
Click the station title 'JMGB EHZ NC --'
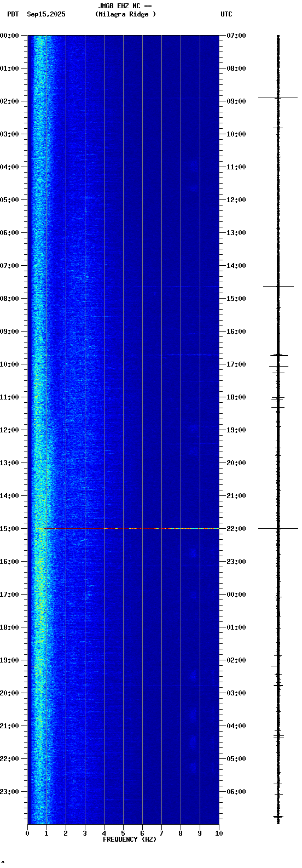[x=125, y=6]
